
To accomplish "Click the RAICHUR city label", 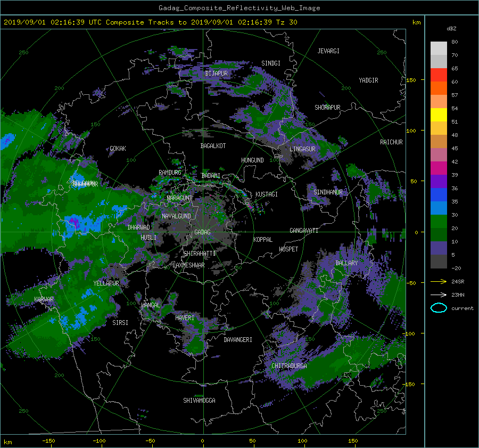I will pyautogui.click(x=391, y=142).
